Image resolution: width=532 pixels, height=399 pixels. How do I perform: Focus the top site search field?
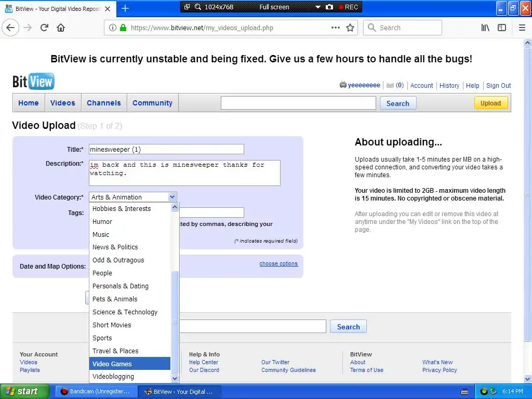298,103
